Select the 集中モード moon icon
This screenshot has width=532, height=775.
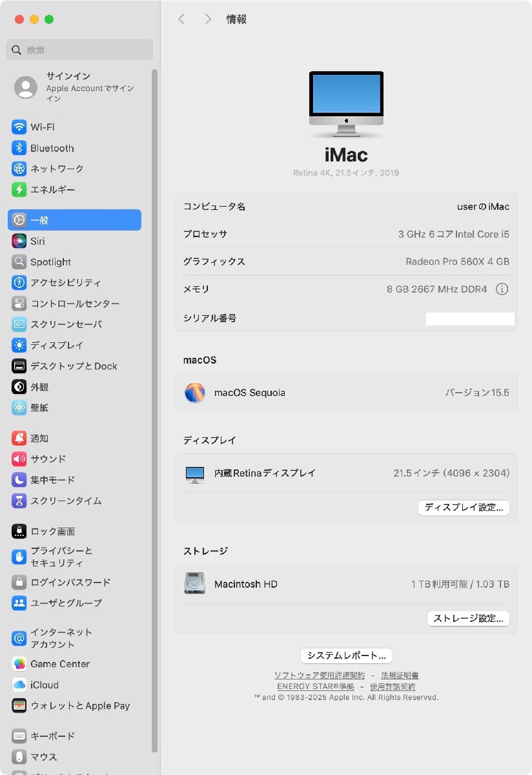(x=19, y=480)
